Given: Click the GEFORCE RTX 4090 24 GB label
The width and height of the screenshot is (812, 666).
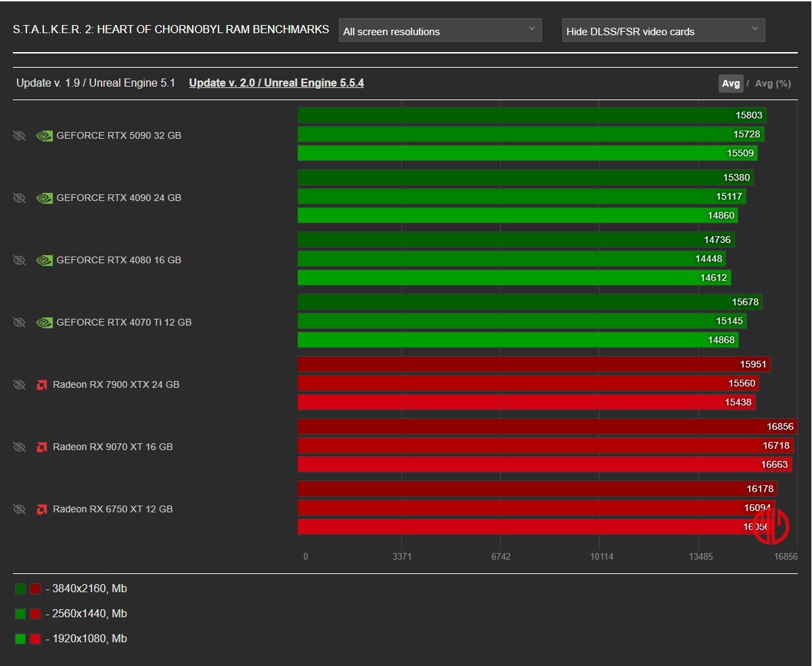Looking at the screenshot, I should coord(118,198).
